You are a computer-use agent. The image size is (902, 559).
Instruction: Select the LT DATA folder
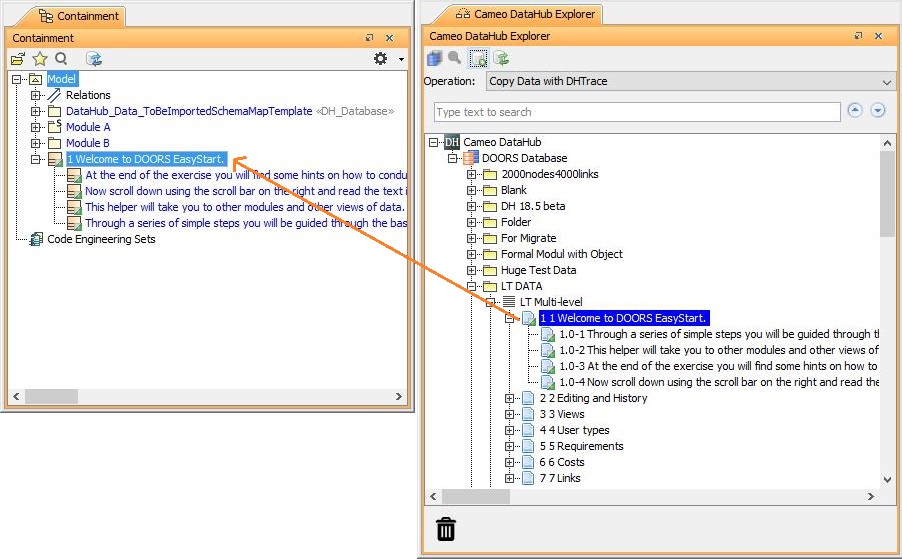[x=521, y=286]
